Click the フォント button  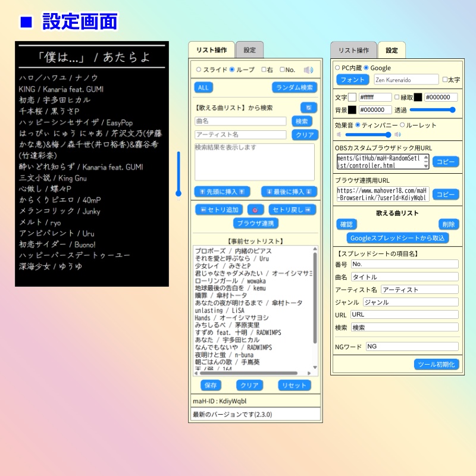pyautogui.click(x=352, y=80)
